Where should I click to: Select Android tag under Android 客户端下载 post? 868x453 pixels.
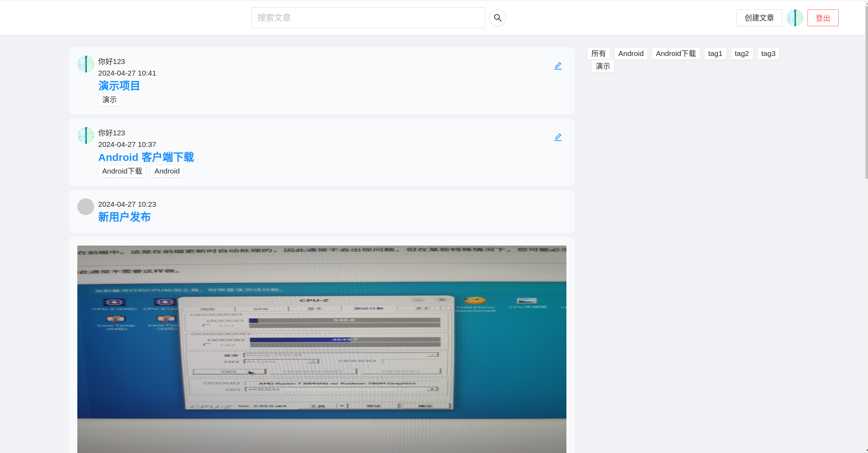tap(167, 171)
